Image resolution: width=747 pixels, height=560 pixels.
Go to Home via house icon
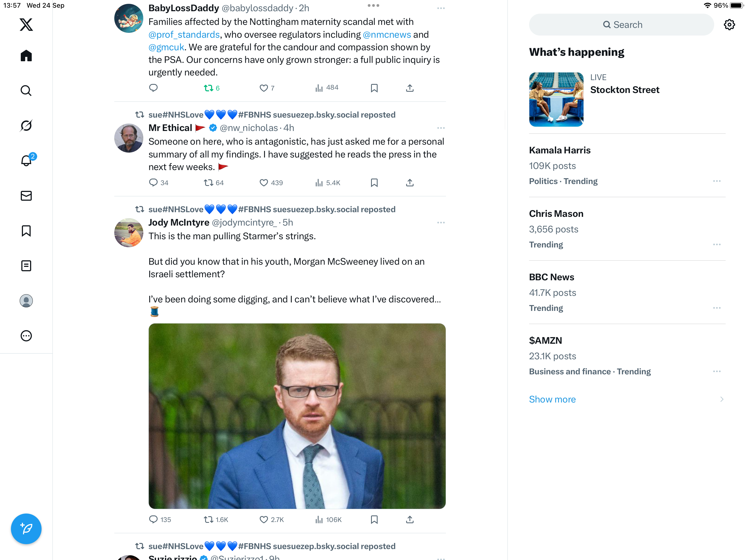pos(26,56)
